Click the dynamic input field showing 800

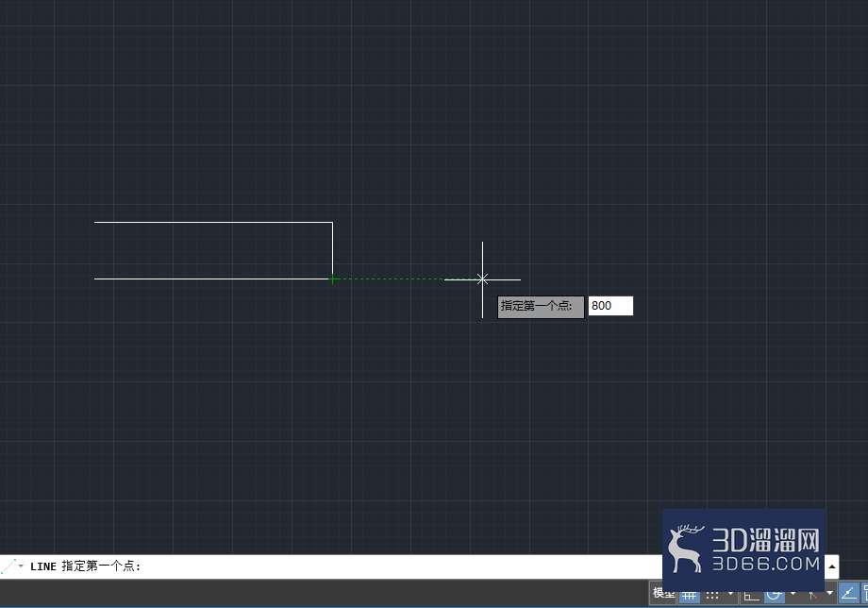point(610,306)
